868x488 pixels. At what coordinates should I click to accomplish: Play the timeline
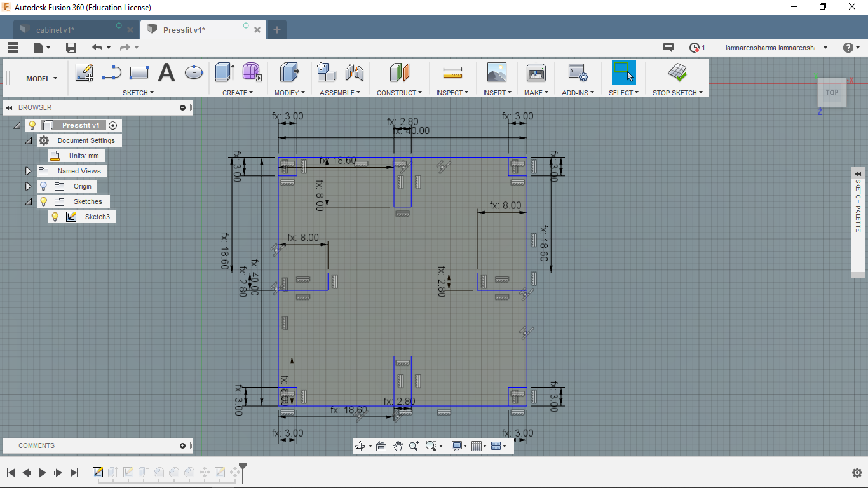pyautogui.click(x=43, y=473)
